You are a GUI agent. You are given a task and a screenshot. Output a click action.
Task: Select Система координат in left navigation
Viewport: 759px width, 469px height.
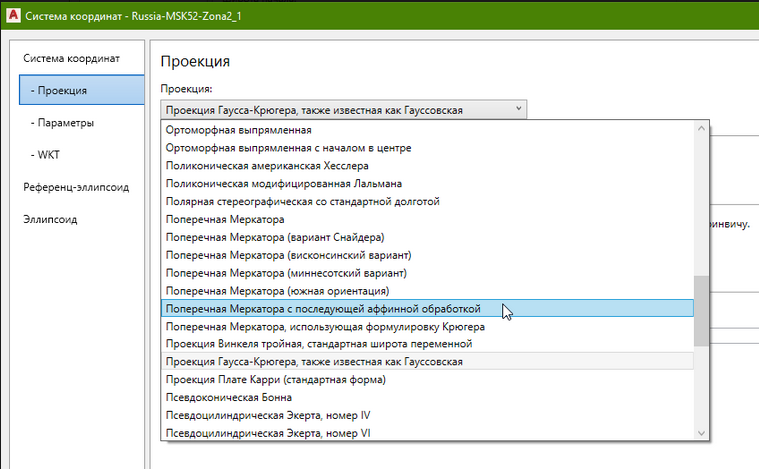click(71, 58)
